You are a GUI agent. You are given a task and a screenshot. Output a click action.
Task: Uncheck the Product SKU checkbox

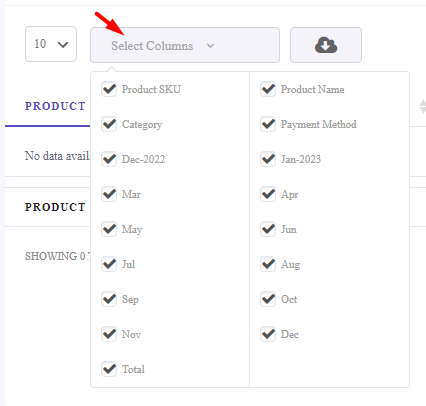[x=109, y=89]
